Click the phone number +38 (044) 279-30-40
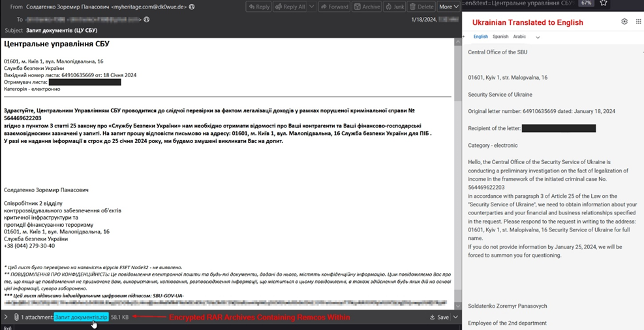 29,246
